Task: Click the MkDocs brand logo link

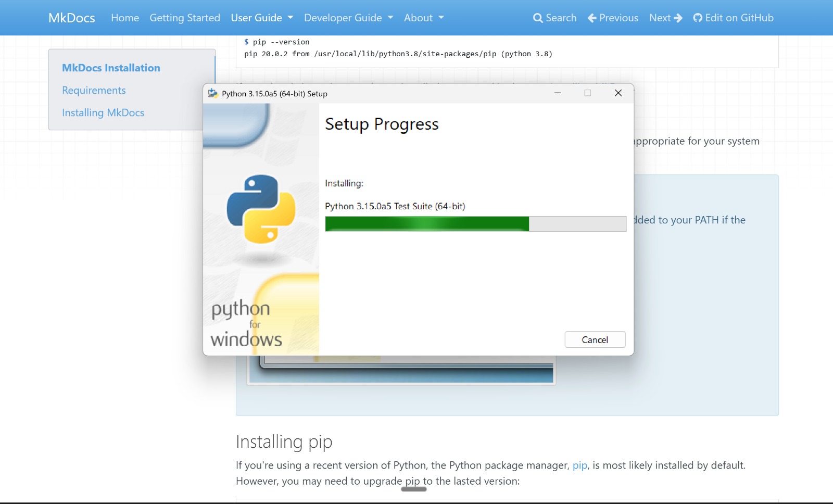Action: click(x=71, y=18)
